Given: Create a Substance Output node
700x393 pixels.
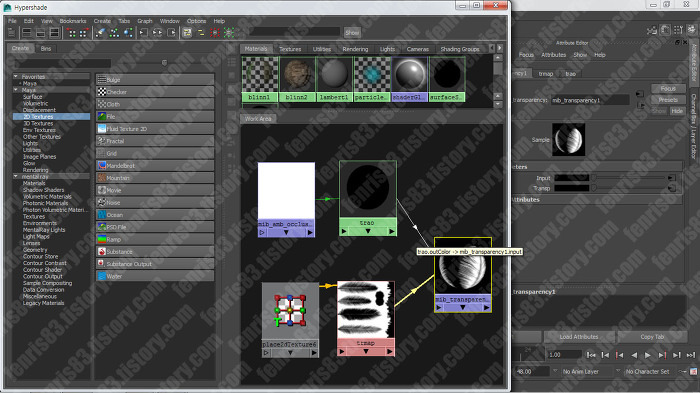Looking at the screenshot, I should pos(155,263).
